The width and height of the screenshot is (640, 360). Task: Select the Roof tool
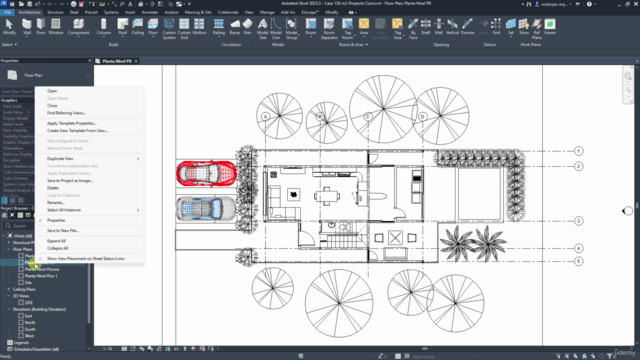point(122,27)
